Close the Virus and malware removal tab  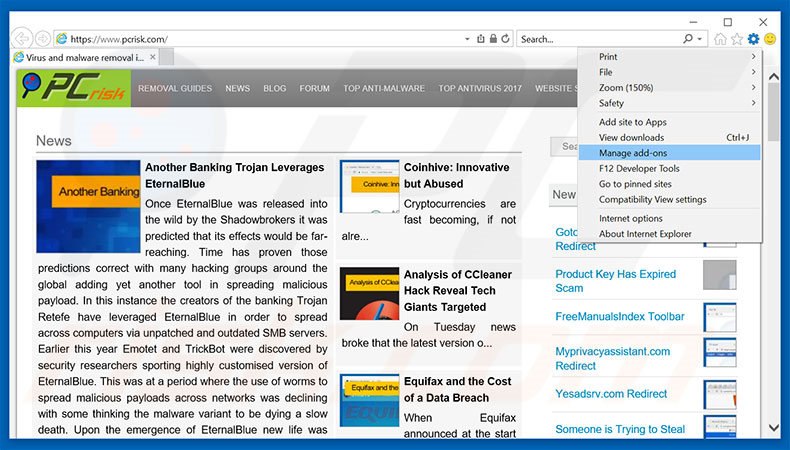[153, 57]
